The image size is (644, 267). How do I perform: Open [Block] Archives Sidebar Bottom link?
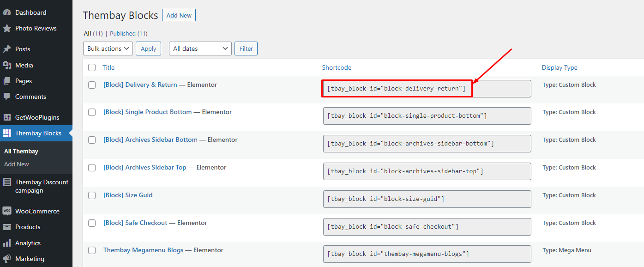[150, 140]
